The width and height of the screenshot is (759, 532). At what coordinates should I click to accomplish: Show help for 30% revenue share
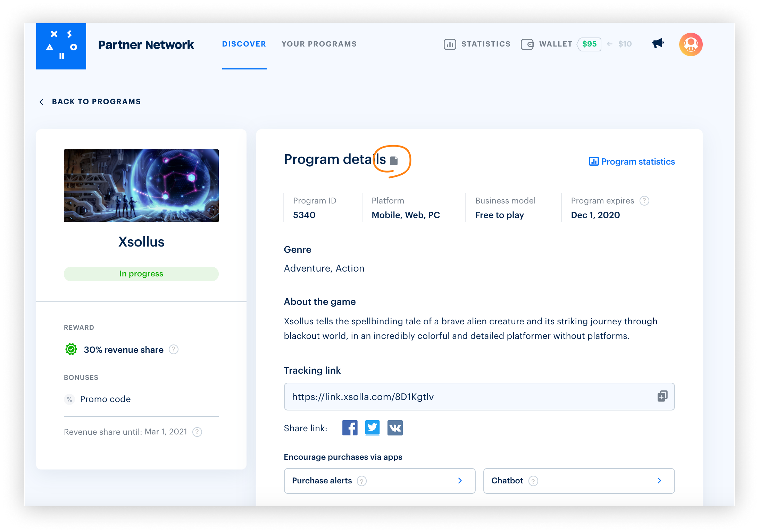174,349
